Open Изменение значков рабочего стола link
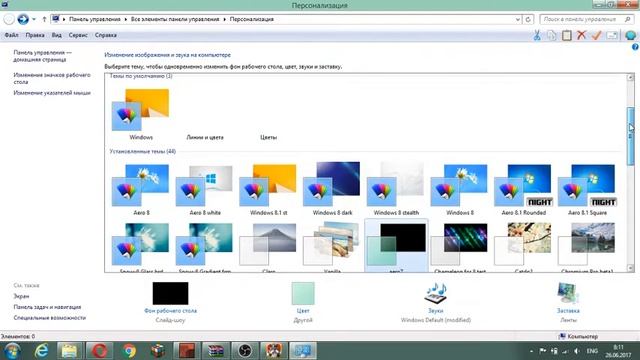This screenshot has height=360, width=640. click(x=52, y=78)
